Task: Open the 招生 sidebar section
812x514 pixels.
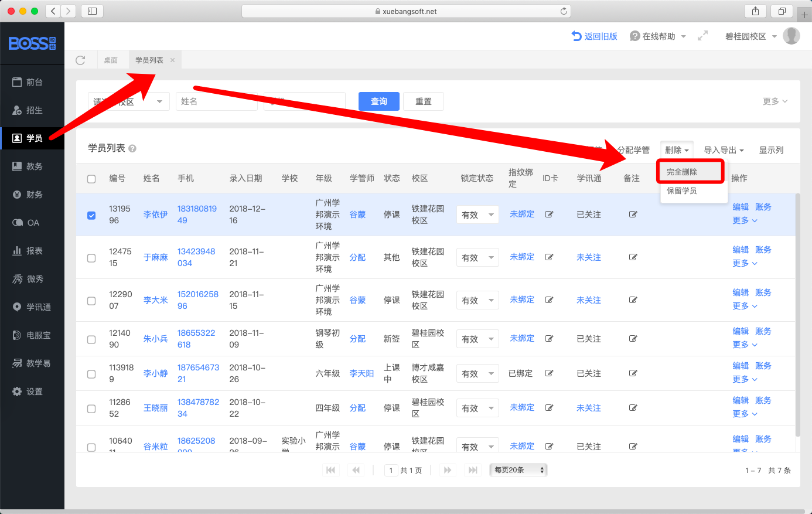Action: click(x=28, y=110)
